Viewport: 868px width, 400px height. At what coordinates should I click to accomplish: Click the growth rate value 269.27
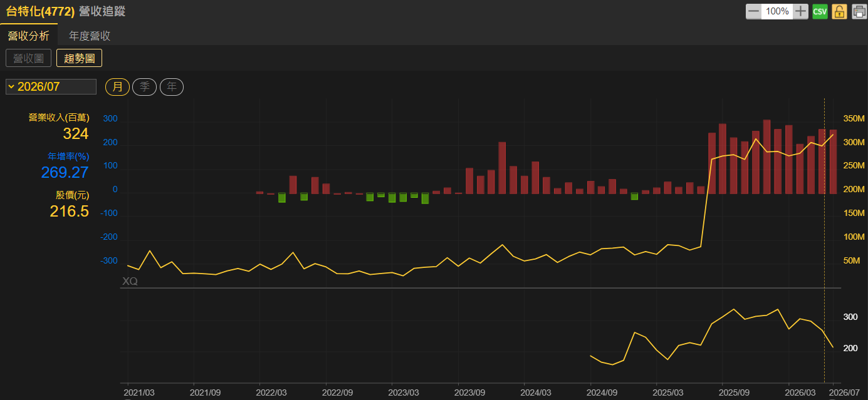(65, 172)
